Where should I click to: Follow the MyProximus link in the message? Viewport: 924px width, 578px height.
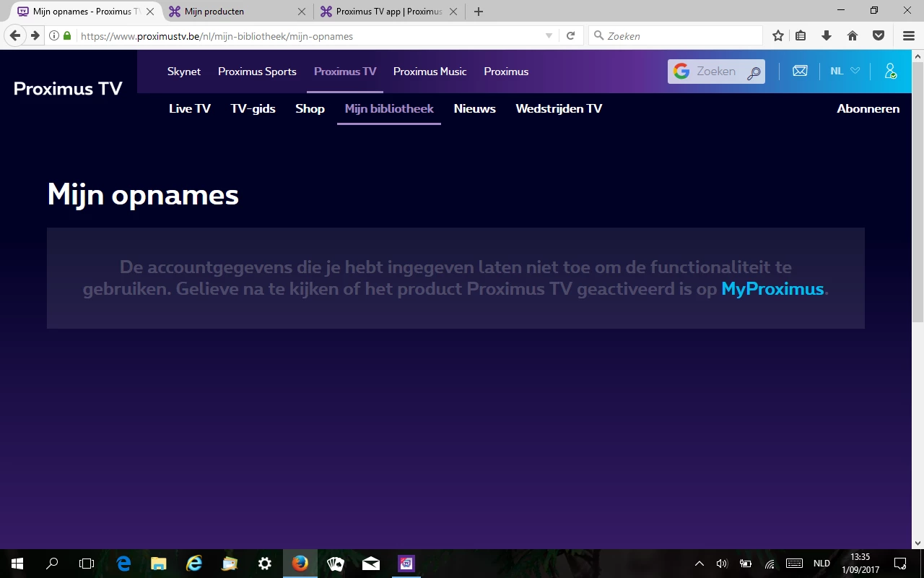[772, 289]
